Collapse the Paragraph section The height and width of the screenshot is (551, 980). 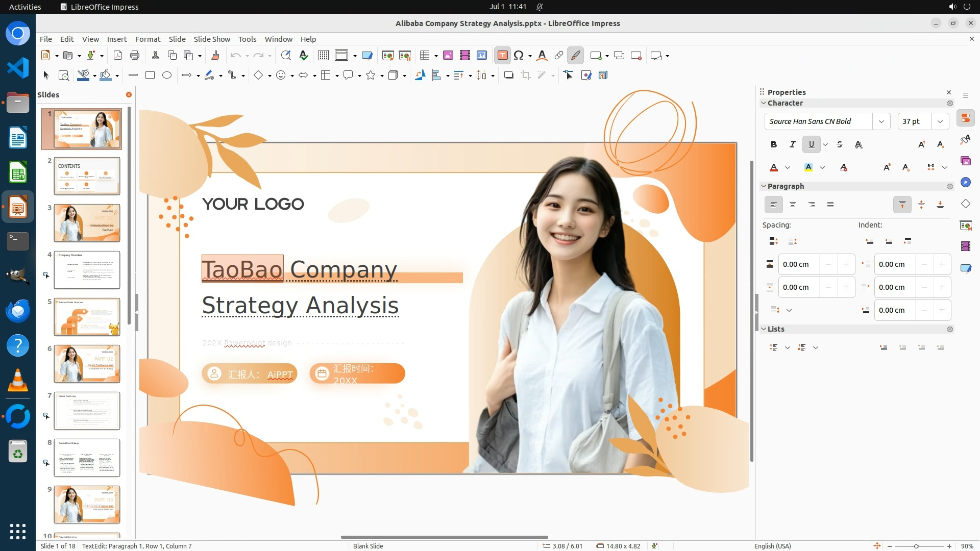[764, 186]
